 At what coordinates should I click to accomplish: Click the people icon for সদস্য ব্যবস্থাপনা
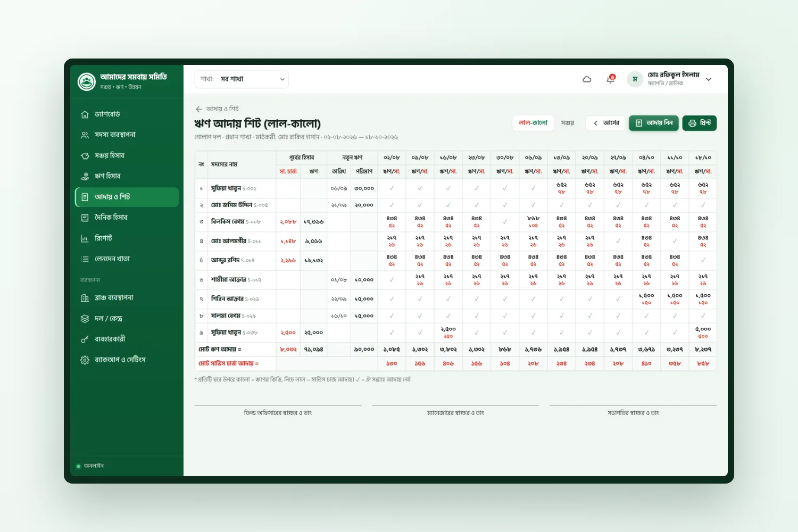click(x=85, y=135)
